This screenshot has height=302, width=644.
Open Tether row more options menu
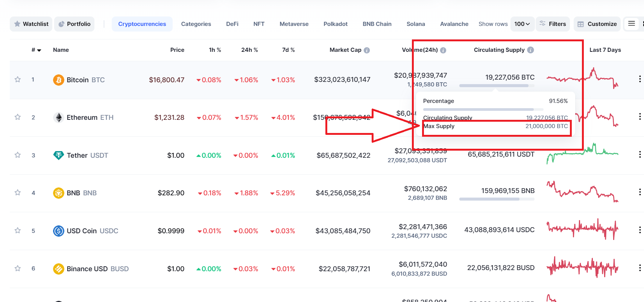pyautogui.click(x=640, y=154)
